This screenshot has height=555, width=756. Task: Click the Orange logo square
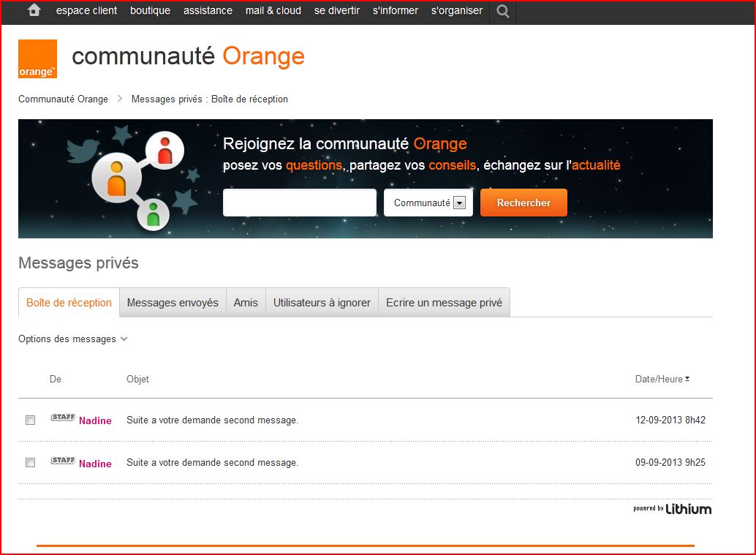click(x=37, y=58)
